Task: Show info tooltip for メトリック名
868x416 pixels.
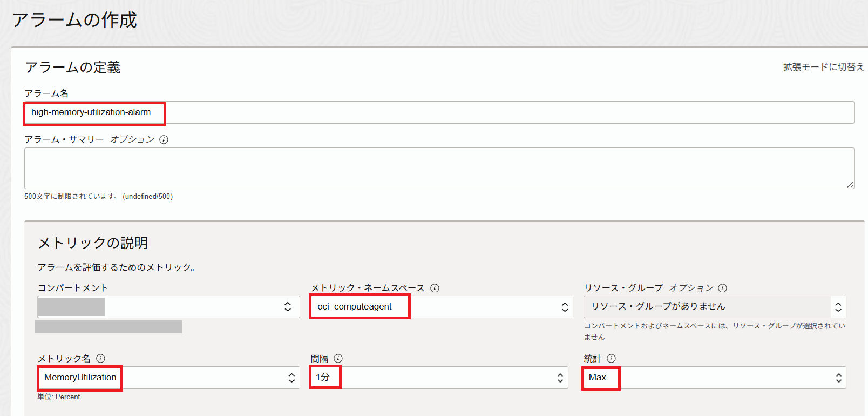Action: click(100, 358)
